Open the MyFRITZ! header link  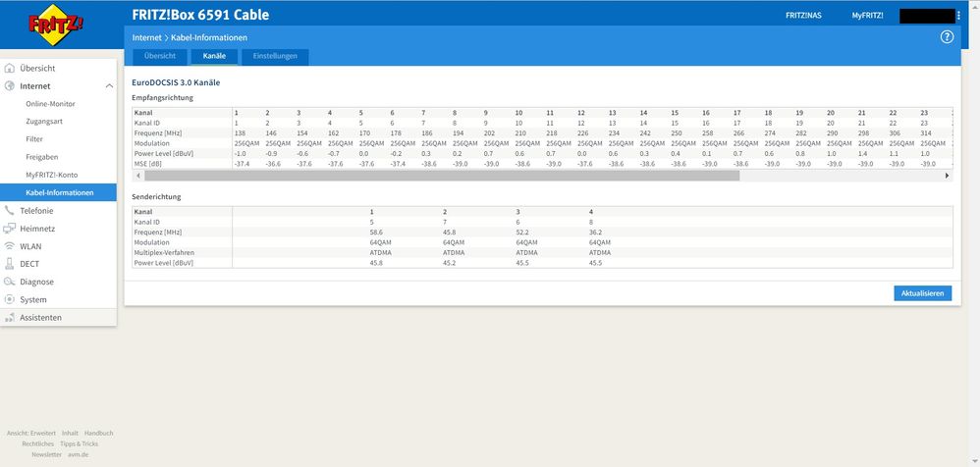point(867,16)
